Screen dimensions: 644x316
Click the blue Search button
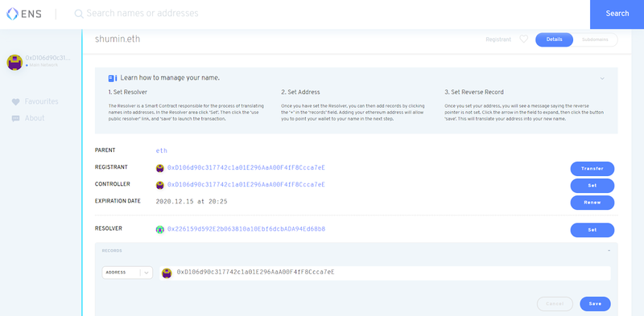(x=617, y=14)
